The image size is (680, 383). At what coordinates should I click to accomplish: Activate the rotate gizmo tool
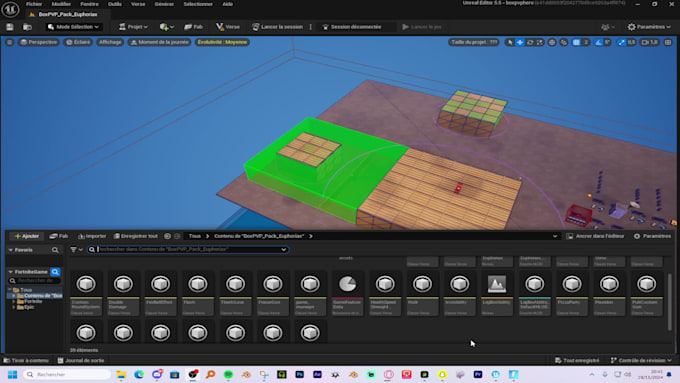[x=530, y=42]
